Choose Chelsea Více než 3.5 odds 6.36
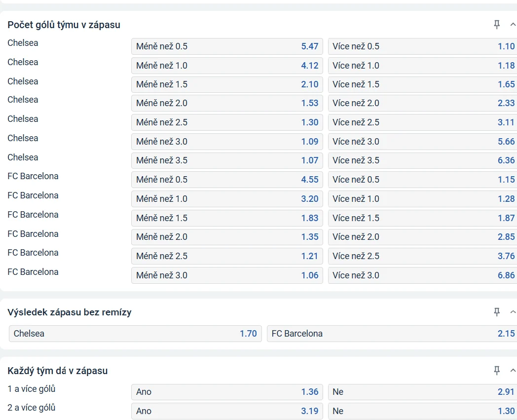The image size is (517, 420). coord(423,160)
